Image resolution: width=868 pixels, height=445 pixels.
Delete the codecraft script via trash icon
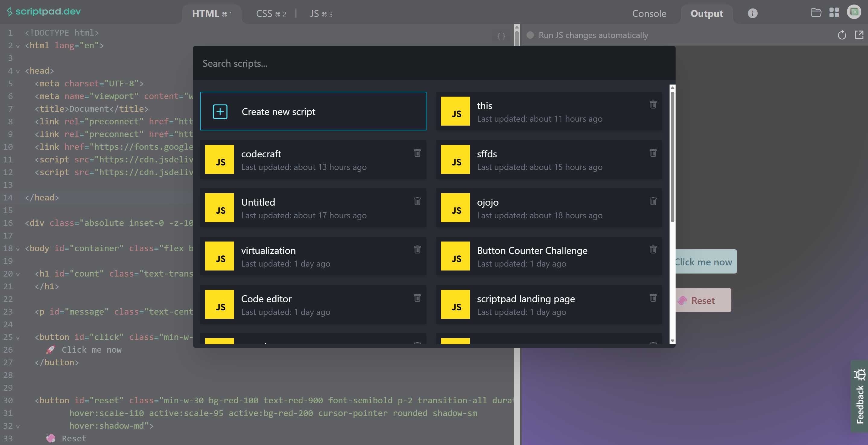(417, 153)
